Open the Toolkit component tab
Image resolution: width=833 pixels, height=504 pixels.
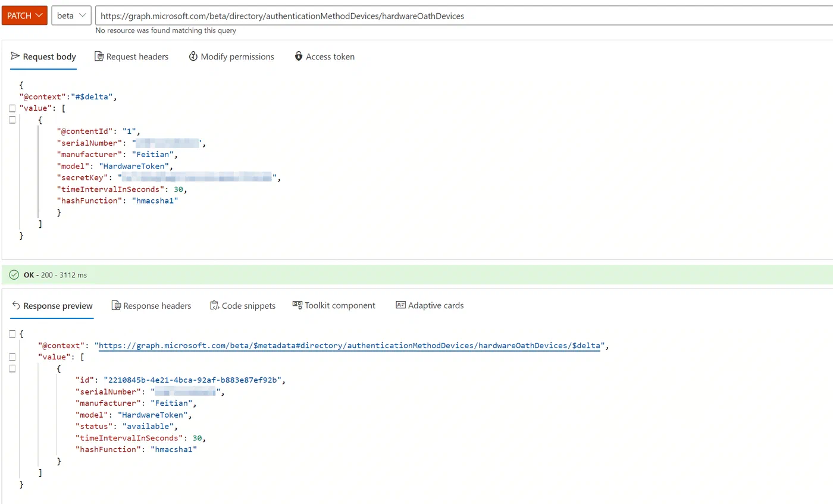pyautogui.click(x=334, y=305)
